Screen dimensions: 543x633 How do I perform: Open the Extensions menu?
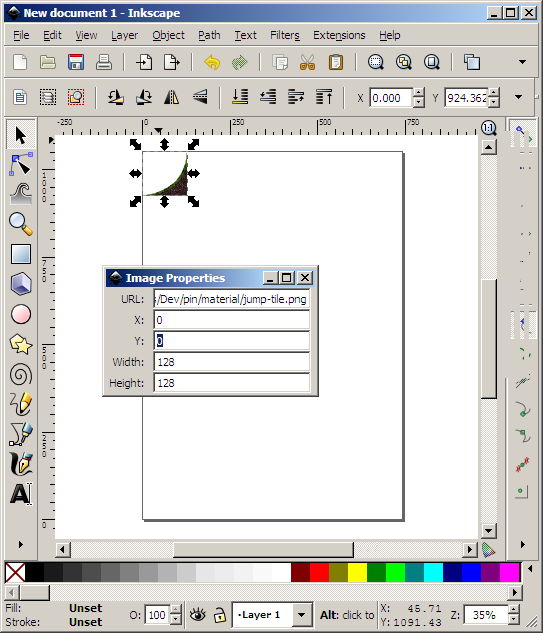(x=339, y=36)
